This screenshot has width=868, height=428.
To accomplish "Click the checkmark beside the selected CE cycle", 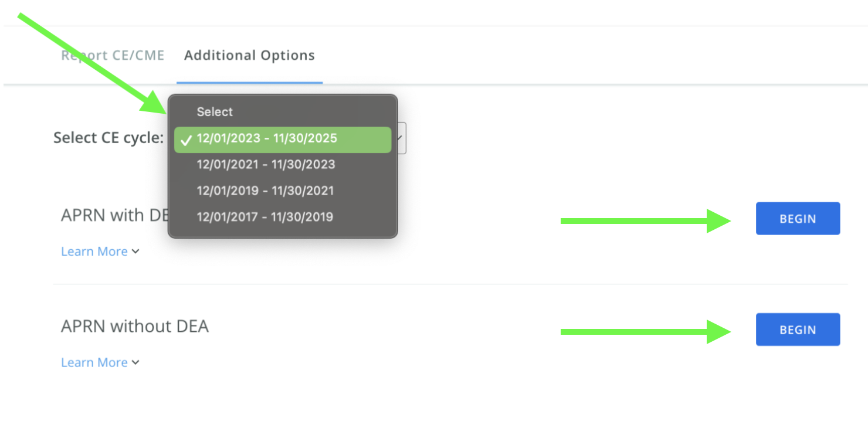I will tap(187, 140).
